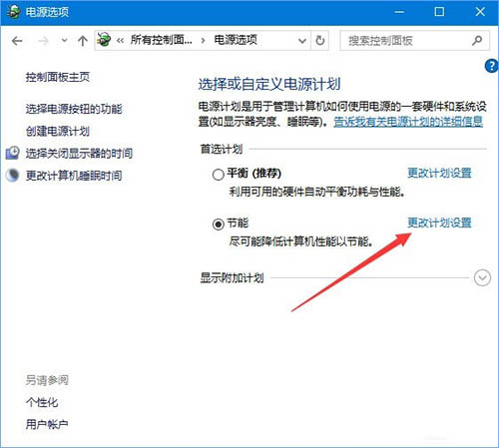Go up one level with up arrow
Viewport: 499px width, 448px height.
[x=83, y=41]
